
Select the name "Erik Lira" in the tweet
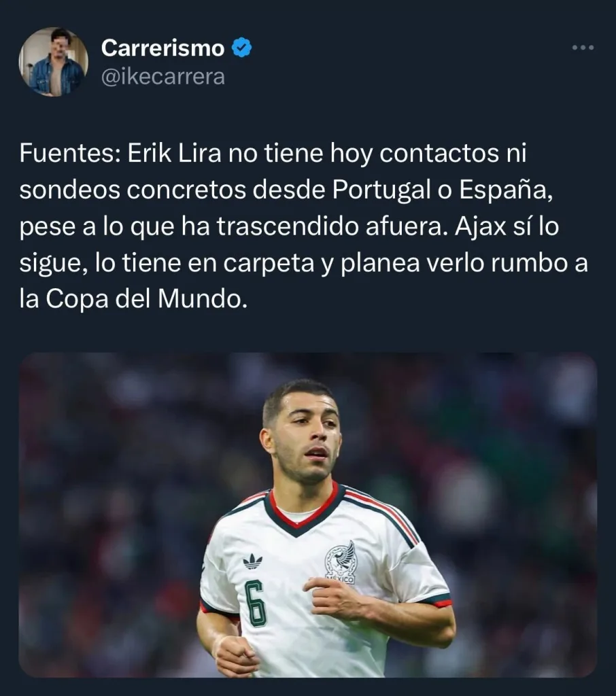coord(174,154)
